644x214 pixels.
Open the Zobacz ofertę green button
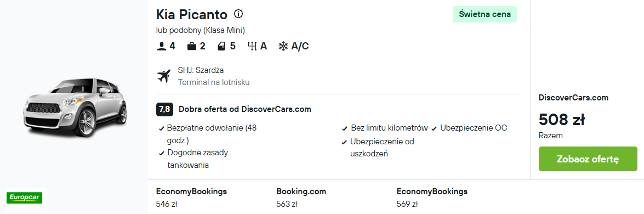click(x=588, y=159)
